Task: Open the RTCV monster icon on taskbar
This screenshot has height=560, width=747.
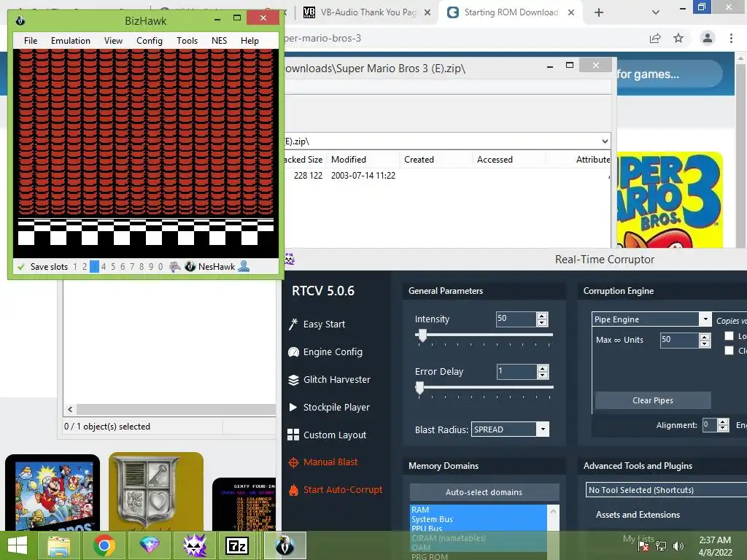Action: (x=195, y=545)
